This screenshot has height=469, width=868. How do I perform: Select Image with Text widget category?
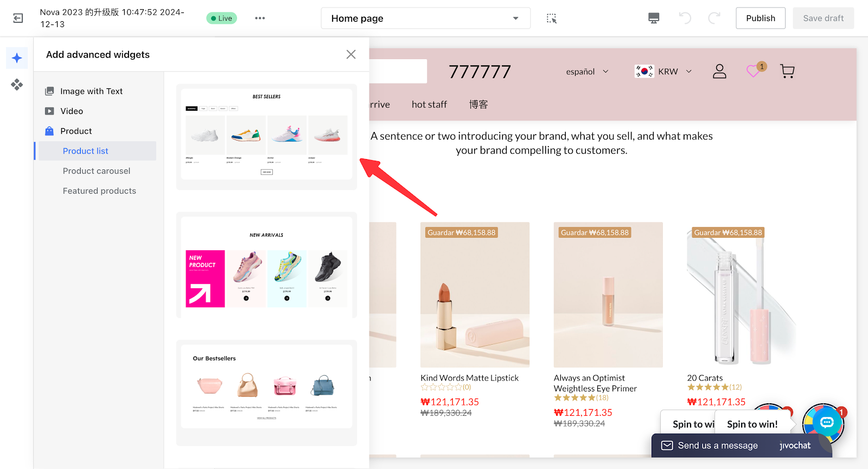[x=91, y=91]
